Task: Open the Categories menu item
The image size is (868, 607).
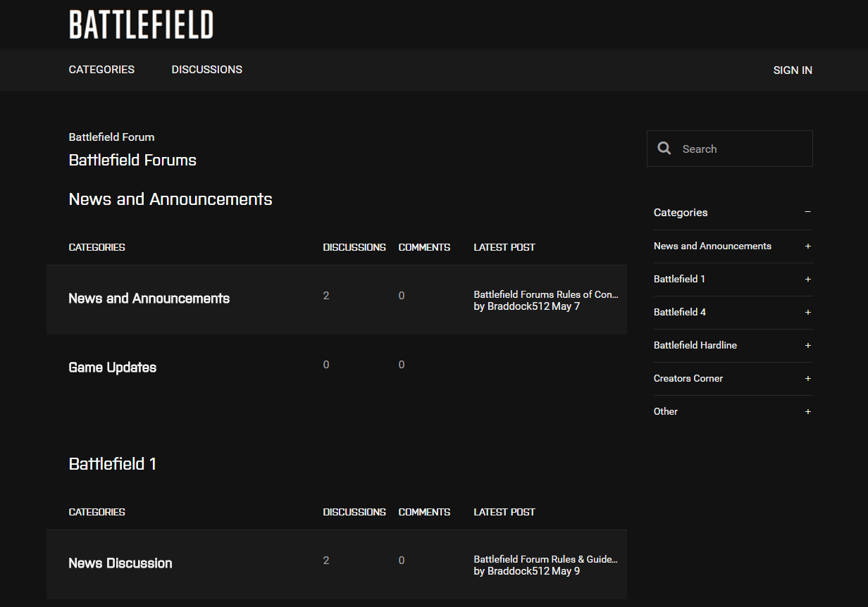Action: tap(101, 70)
